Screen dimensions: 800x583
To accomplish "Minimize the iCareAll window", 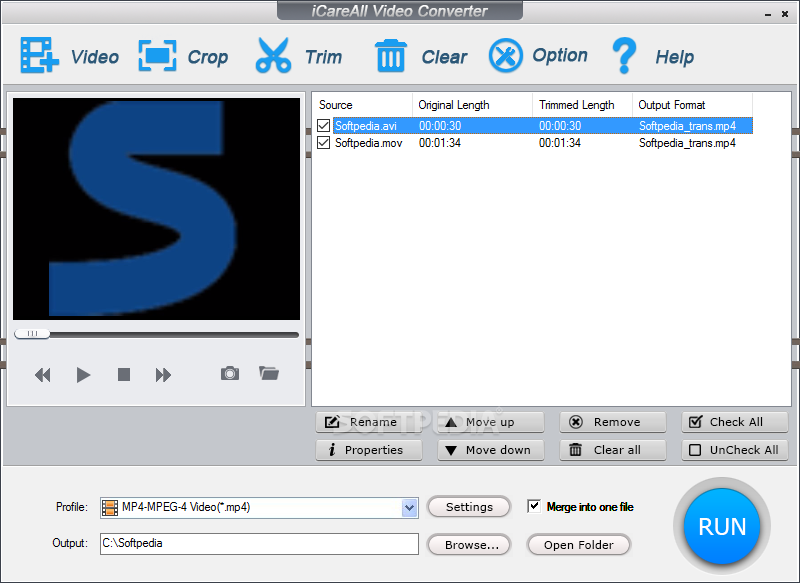I will tap(768, 15).
